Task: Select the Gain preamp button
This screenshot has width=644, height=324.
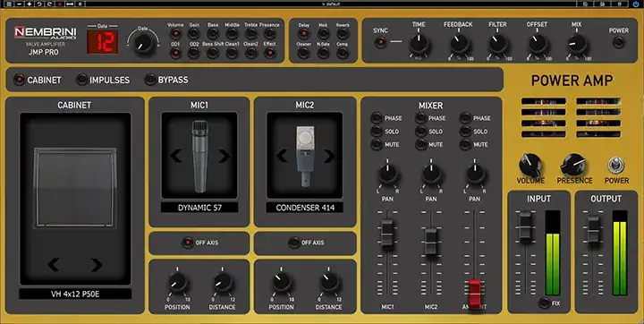Action: [194, 33]
